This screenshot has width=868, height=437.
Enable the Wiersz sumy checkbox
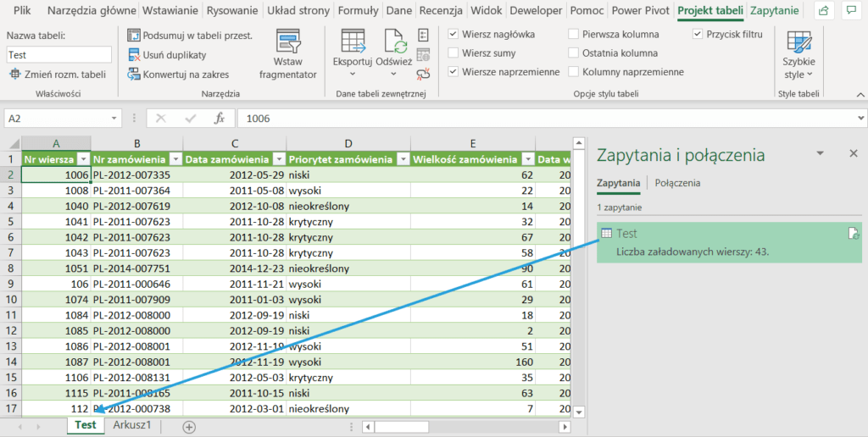[x=453, y=53]
